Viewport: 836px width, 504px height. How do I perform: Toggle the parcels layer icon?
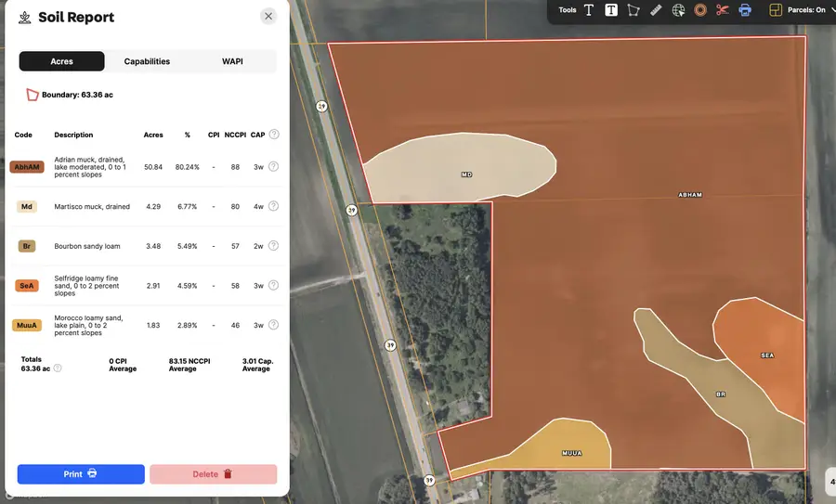[x=776, y=10]
